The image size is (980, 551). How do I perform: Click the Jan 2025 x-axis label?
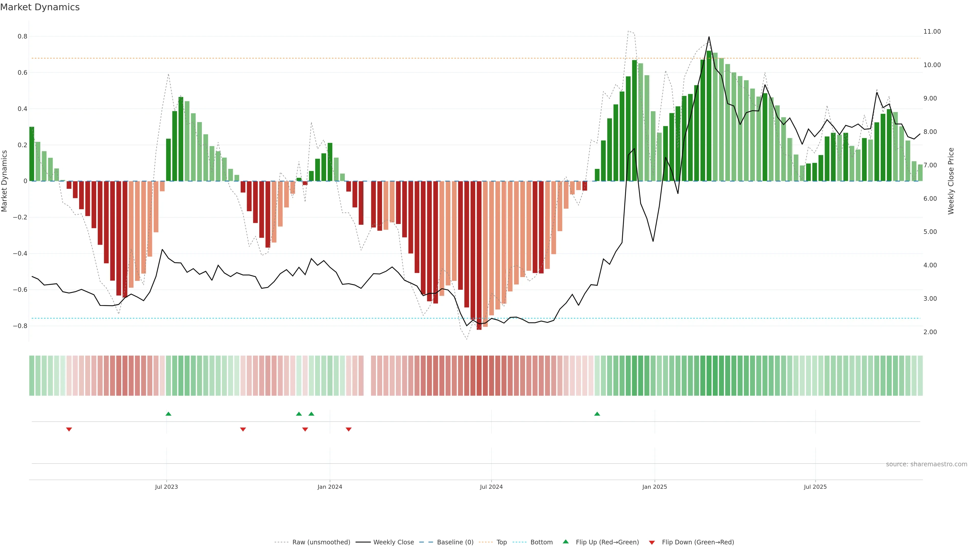pos(654,487)
